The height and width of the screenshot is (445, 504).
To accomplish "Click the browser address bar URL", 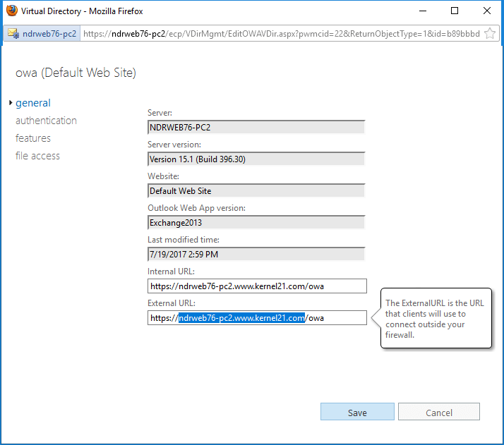I will pos(281,33).
